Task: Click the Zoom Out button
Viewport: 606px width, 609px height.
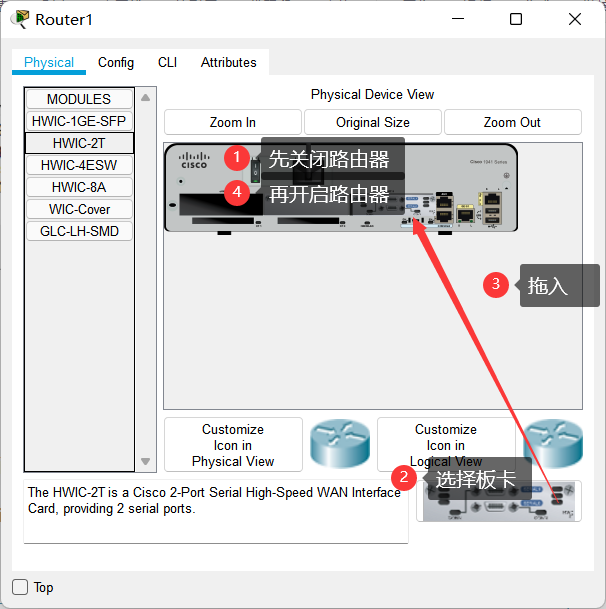Action: point(513,122)
